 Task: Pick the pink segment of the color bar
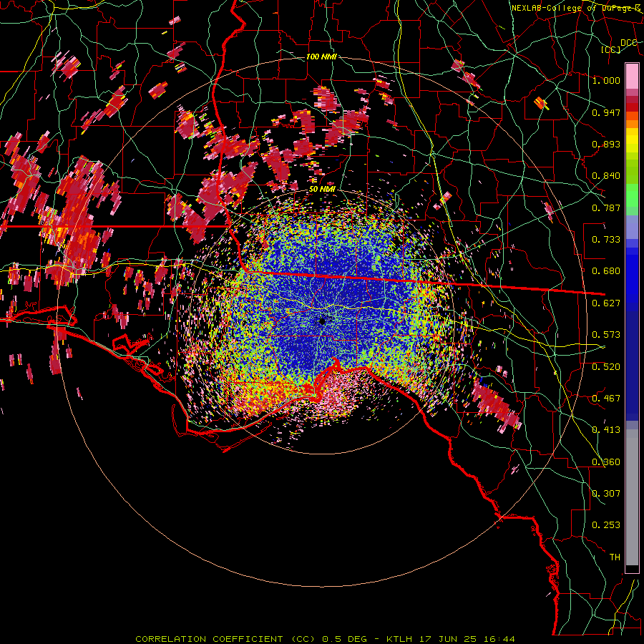click(x=632, y=76)
